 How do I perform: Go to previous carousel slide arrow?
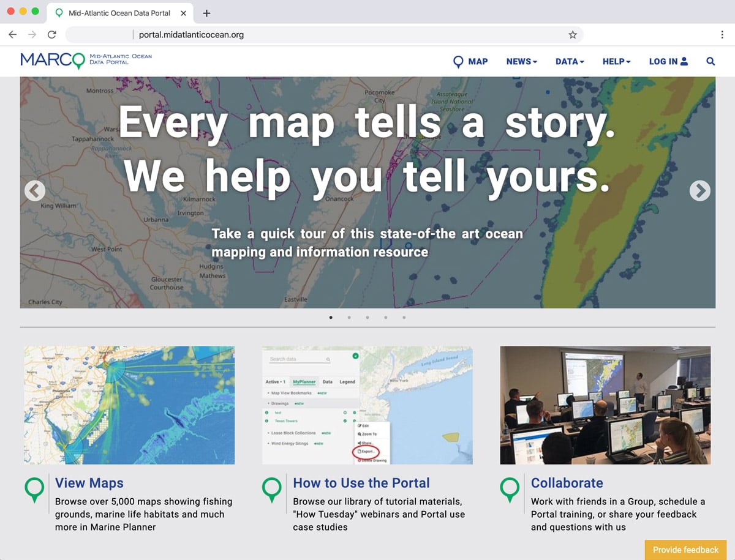click(35, 191)
